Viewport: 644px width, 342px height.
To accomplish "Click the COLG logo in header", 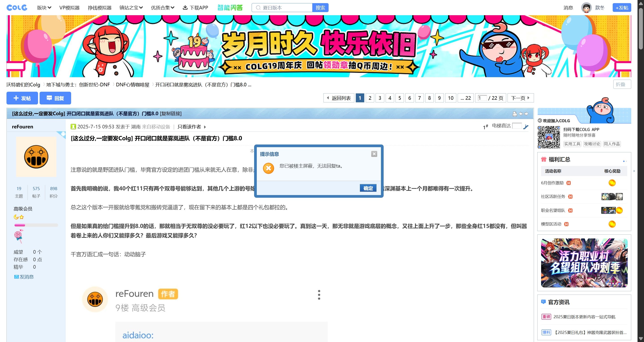I will click(17, 8).
